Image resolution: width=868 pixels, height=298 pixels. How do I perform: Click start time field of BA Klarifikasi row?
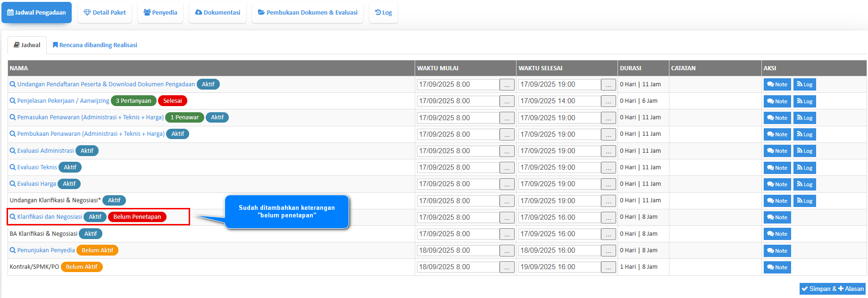click(458, 234)
